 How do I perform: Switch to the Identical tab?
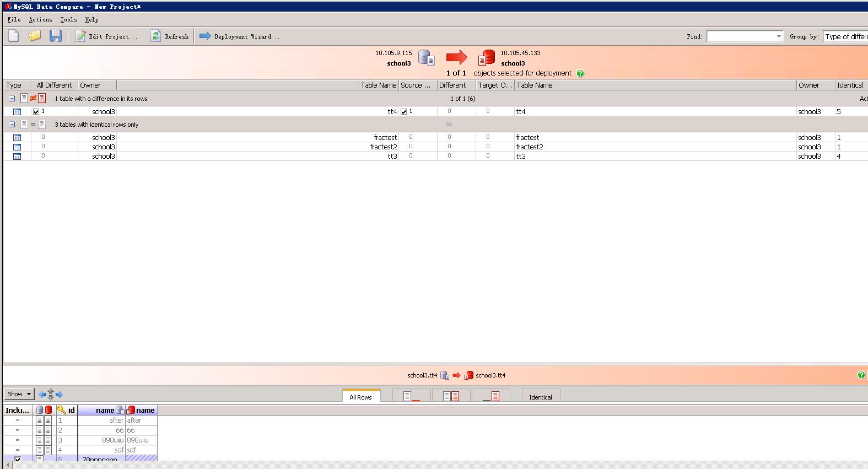coord(541,397)
